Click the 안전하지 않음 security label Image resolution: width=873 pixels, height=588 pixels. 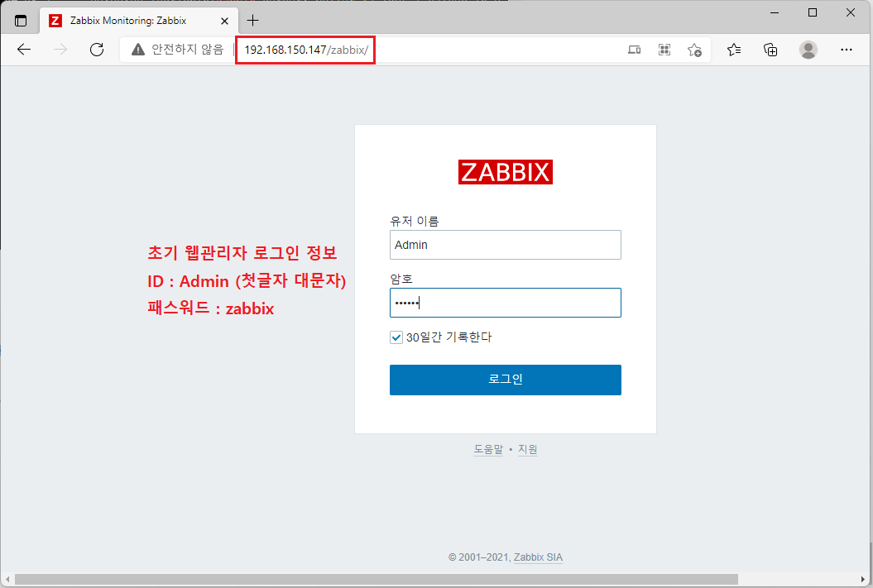point(188,50)
